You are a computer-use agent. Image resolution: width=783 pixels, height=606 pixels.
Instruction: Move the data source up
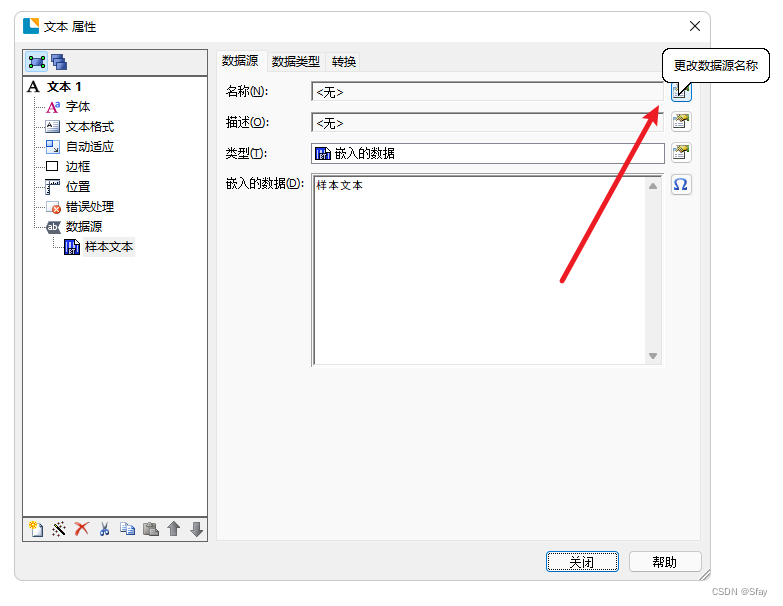coord(174,529)
